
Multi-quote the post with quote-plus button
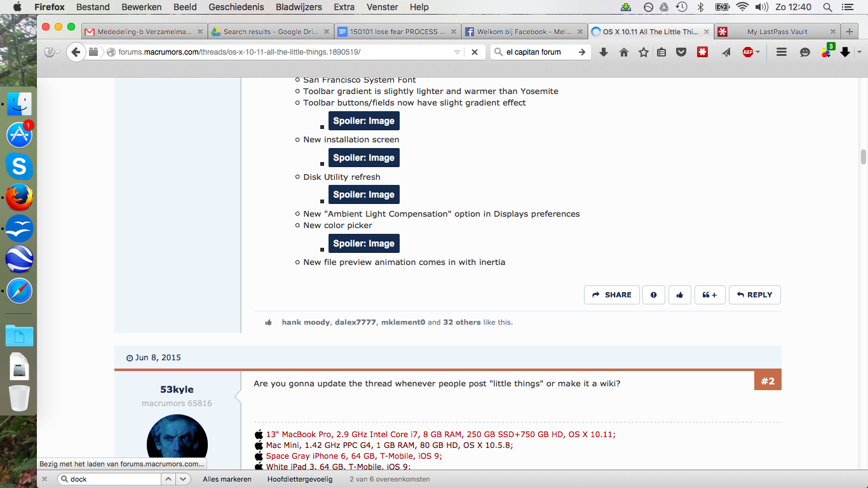(x=710, y=295)
